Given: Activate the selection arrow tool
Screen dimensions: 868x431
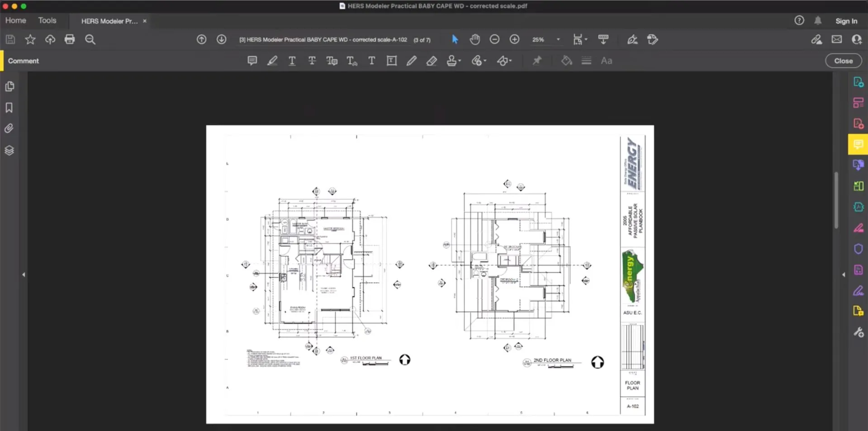Looking at the screenshot, I should tap(455, 39).
